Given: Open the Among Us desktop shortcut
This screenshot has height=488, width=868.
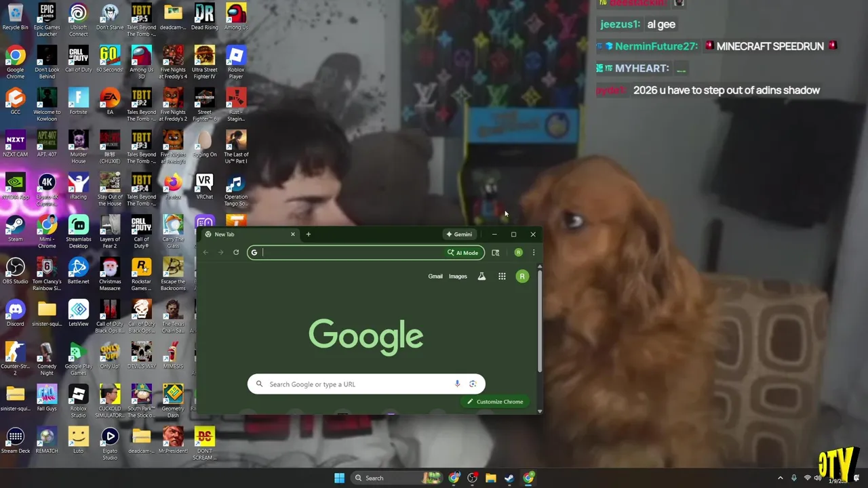Looking at the screenshot, I should pos(236,18).
